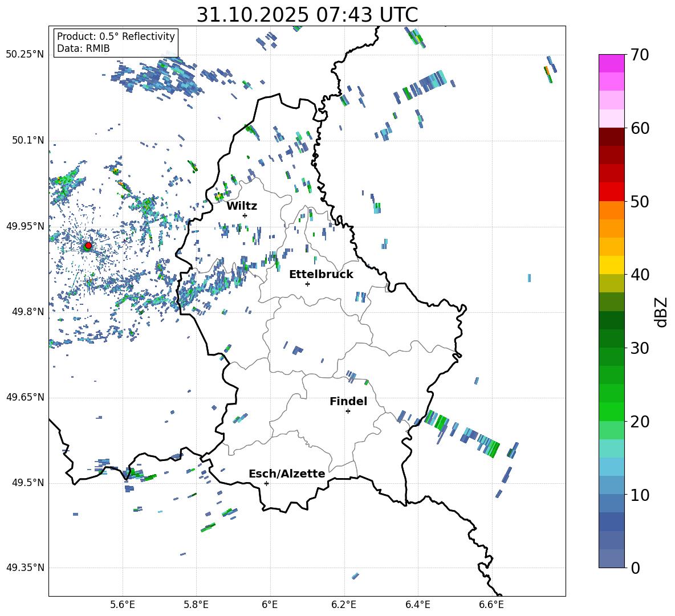675x616 pixels.
Task: Select the Esch/Alzette town label
Action: point(287,474)
